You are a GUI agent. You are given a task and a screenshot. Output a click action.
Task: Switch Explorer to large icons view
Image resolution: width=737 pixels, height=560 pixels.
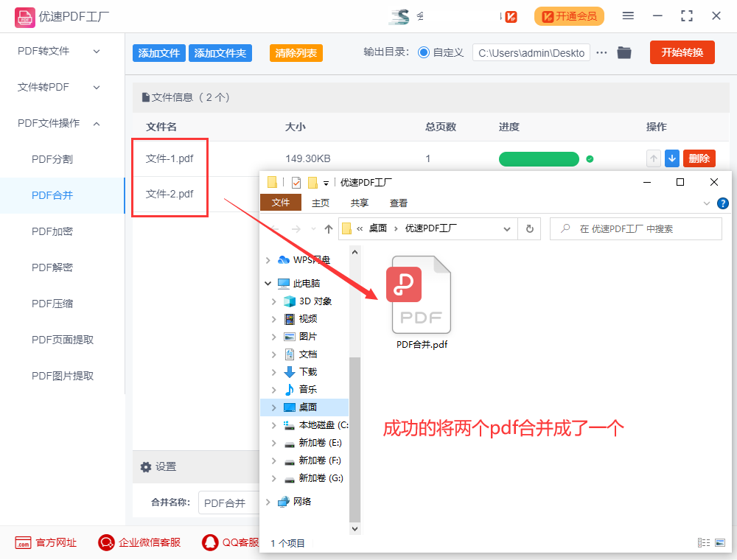click(720, 542)
